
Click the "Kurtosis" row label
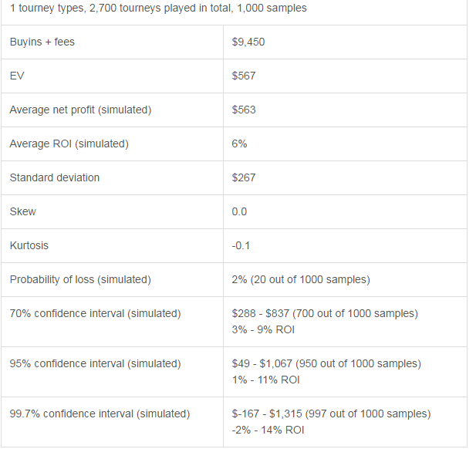[x=30, y=245]
